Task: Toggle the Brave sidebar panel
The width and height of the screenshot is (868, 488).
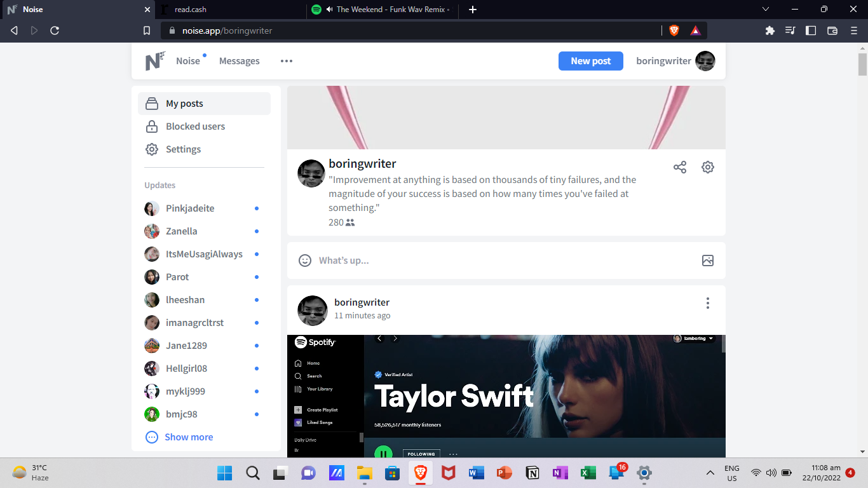Action: pos(811,30)
